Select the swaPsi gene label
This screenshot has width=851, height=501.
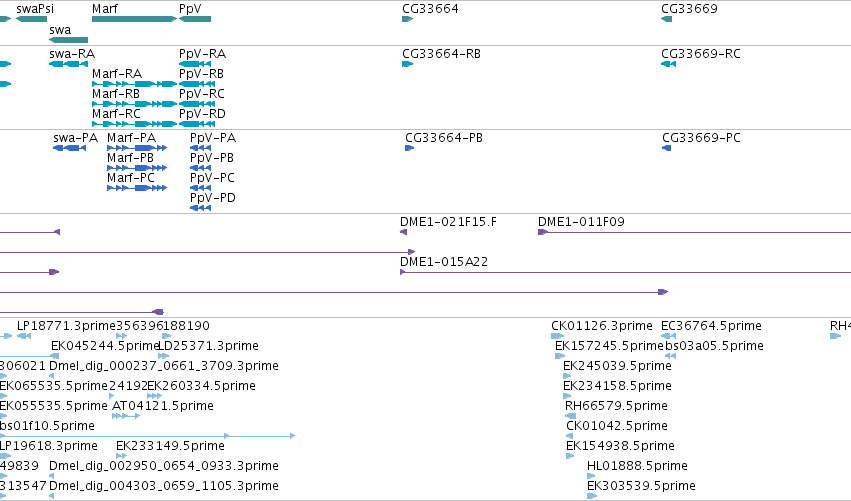[x=35, y=9]
